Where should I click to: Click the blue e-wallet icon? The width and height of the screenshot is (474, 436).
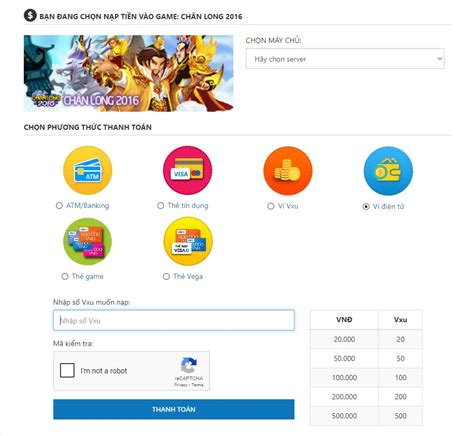[x=388, y=171]
